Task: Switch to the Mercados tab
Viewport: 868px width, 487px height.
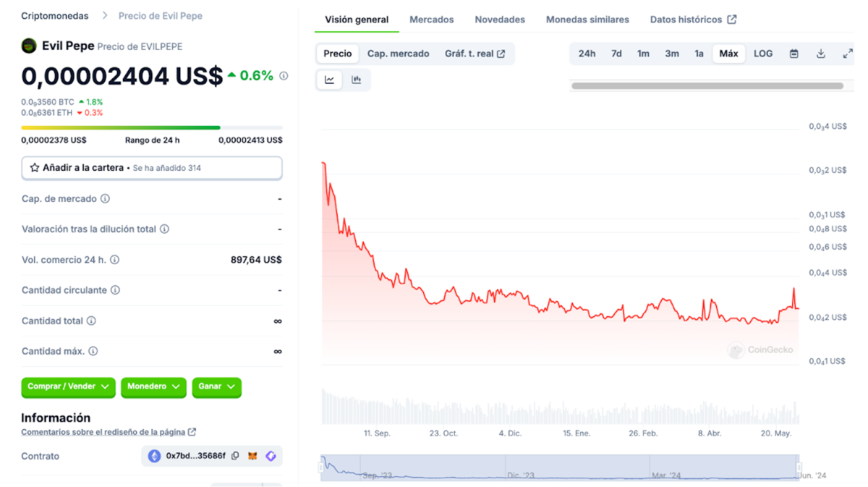Action: click(x=432, y=20)
